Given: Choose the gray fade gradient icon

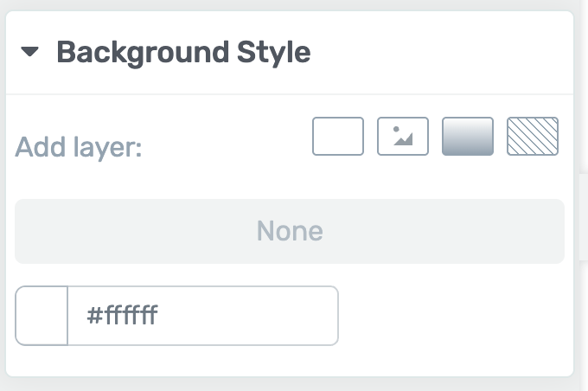Looking at the screenshot, I should point(468,136).
